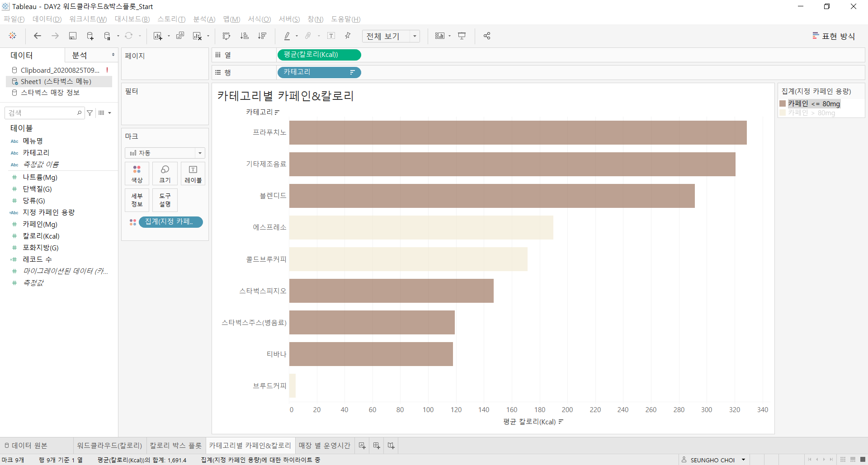
Task: Open SEUNGHO CHOI user dropdown
Action: coord(743,460)
